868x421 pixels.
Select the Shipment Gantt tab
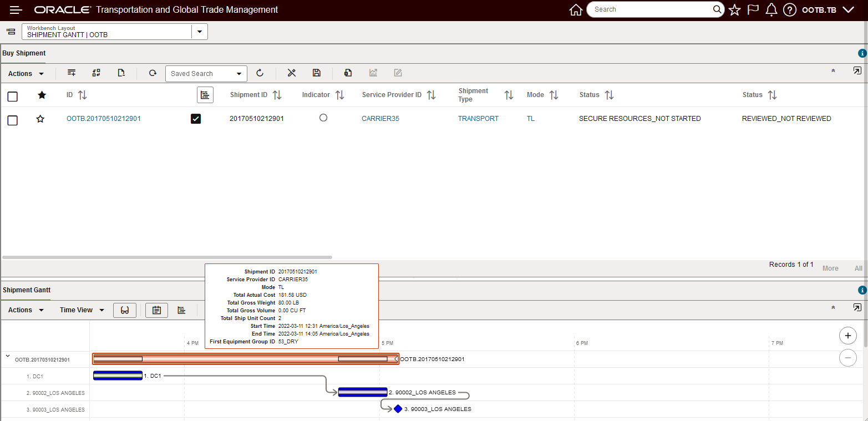27,290
